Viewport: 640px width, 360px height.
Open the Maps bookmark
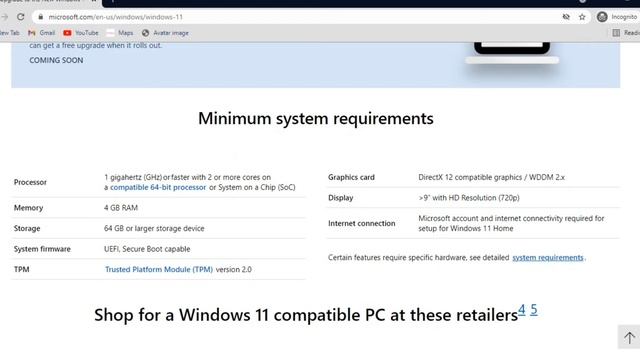pos(120,33)
